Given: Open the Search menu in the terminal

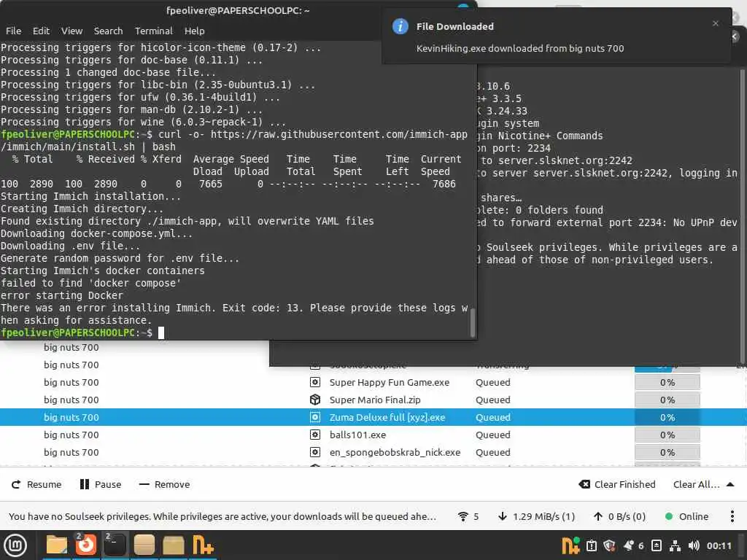Looking at the screenshot, I should (108, 31).
